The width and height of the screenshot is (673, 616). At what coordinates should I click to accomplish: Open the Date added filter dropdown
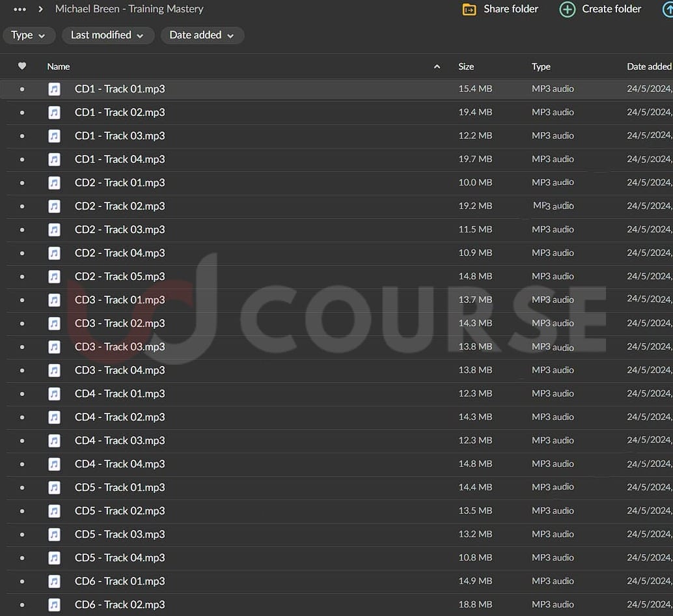(202, 35)
